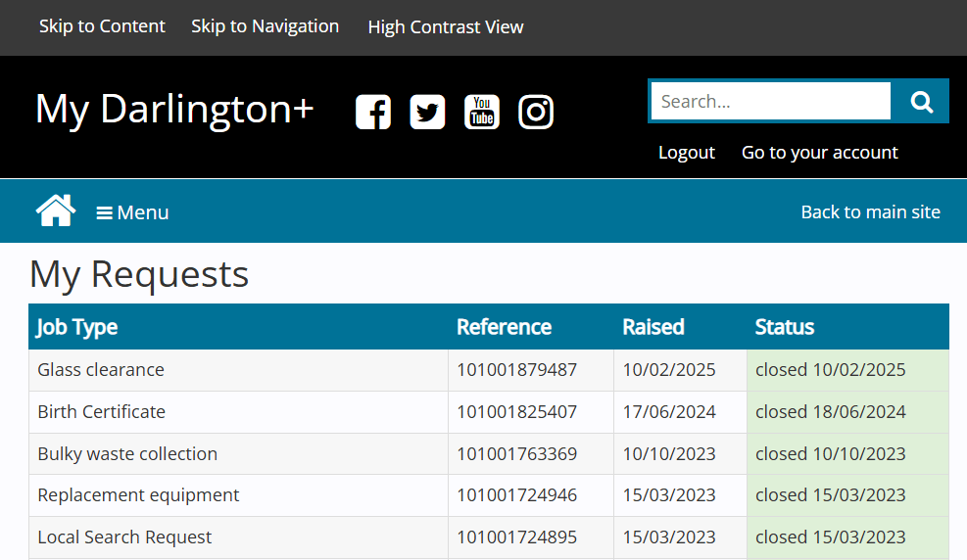Expand the hamburger Menu
This screenshot has width=967, height=560.
(x=132, y=212)
